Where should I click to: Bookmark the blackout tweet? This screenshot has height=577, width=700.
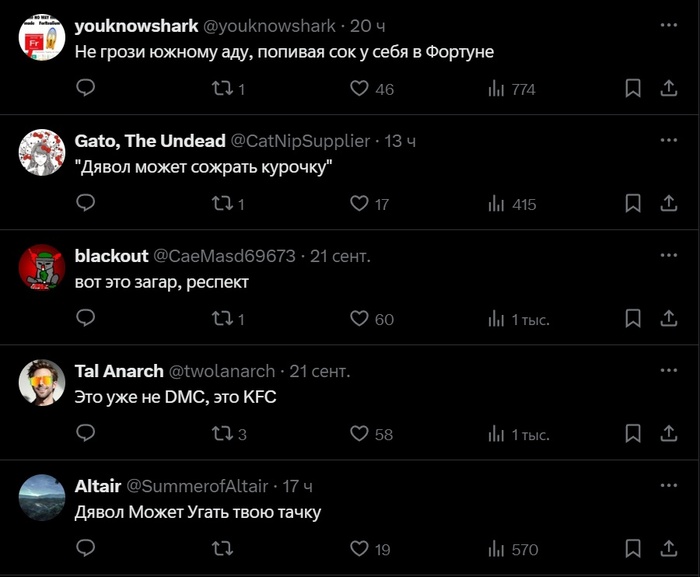point(632,318)
